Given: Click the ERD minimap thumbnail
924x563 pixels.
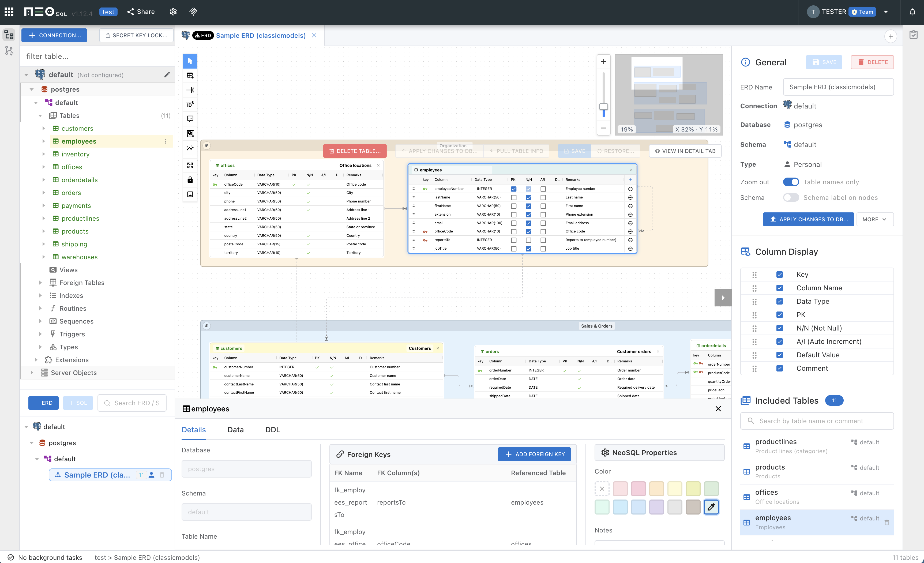Looking at the screenshot, I should click(668, 95).
